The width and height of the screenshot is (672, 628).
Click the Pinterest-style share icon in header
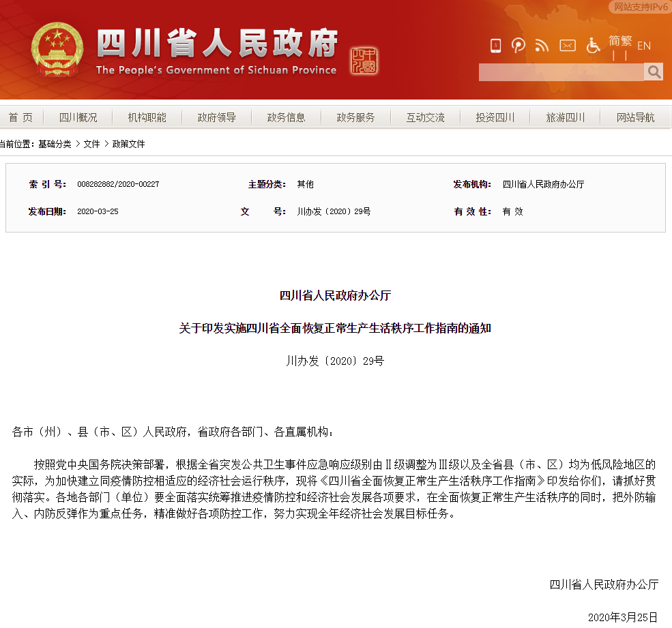518,46
